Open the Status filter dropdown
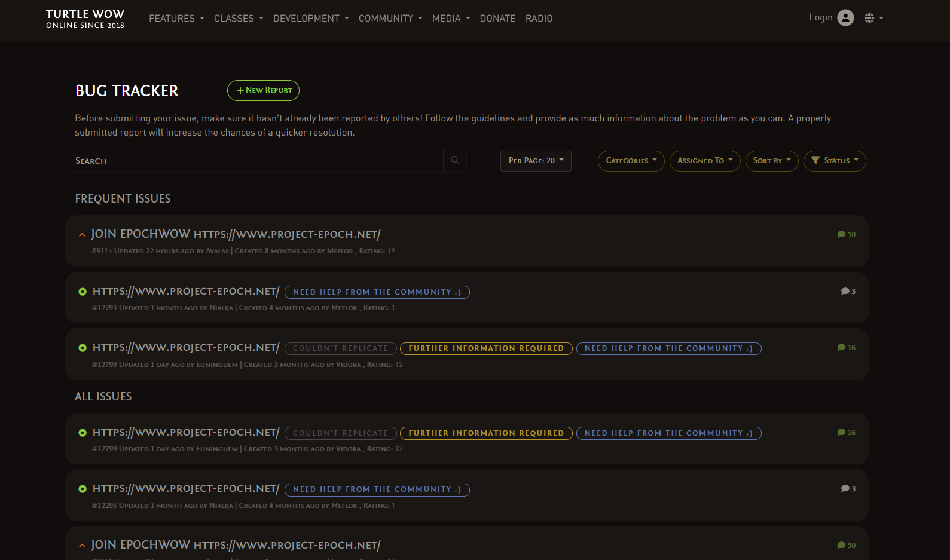Viewport: 950px width, 560px height. 835,161
